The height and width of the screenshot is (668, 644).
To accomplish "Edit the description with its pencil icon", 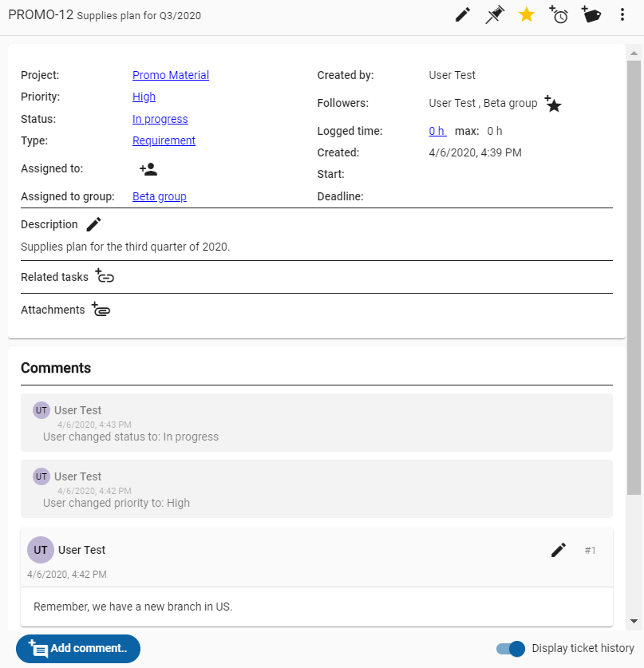I will click(x=93, y=224).
